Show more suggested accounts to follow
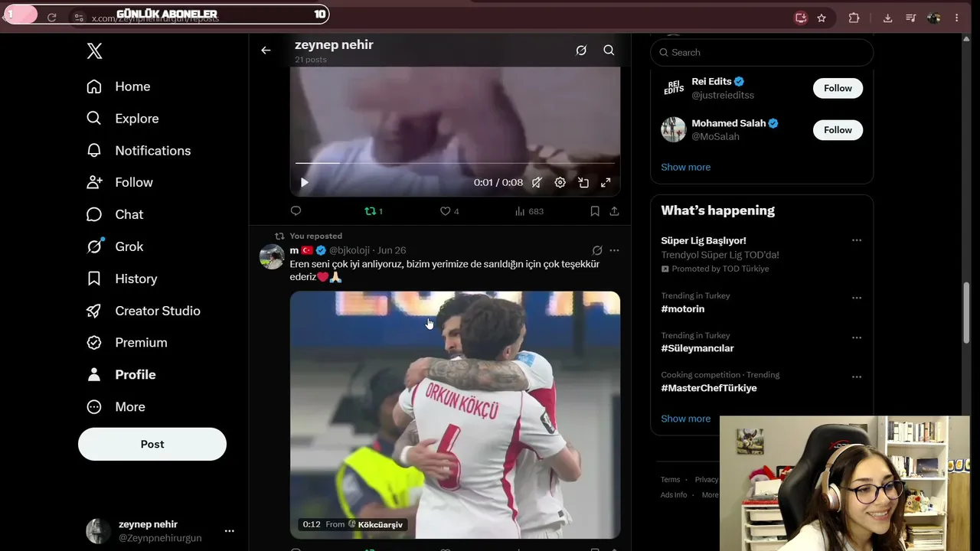 686,167
